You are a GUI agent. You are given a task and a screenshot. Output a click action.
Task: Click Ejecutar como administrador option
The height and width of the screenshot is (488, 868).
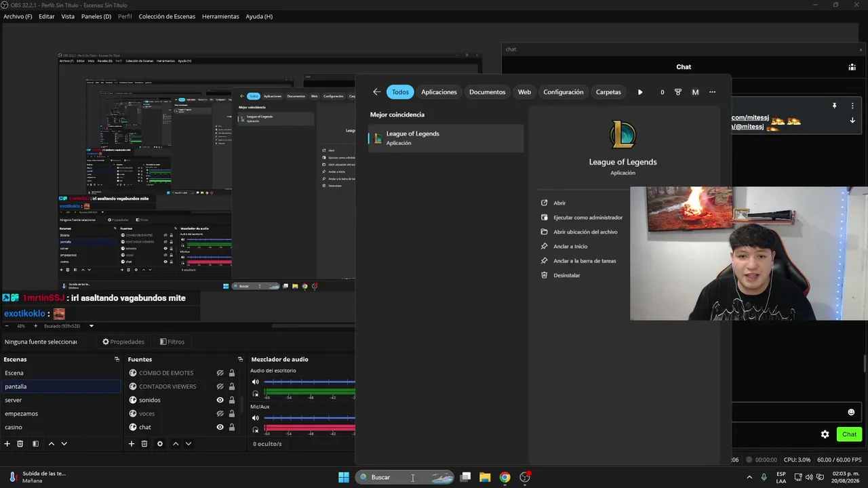582,218
